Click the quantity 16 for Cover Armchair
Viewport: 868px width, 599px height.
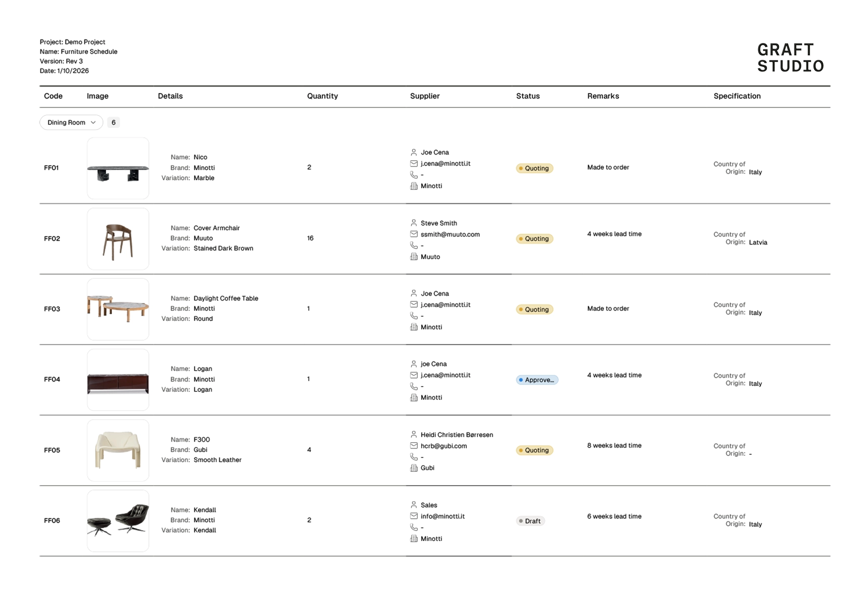310,238
